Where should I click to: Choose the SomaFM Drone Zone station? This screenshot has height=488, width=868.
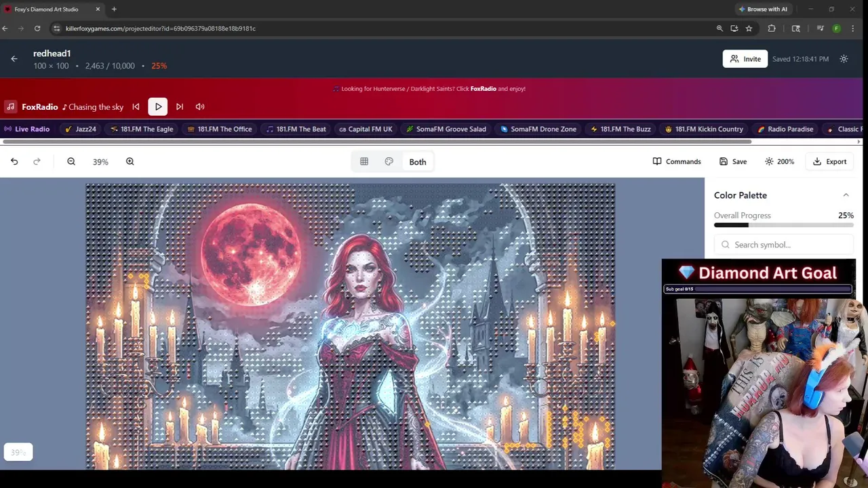[538, 129]
